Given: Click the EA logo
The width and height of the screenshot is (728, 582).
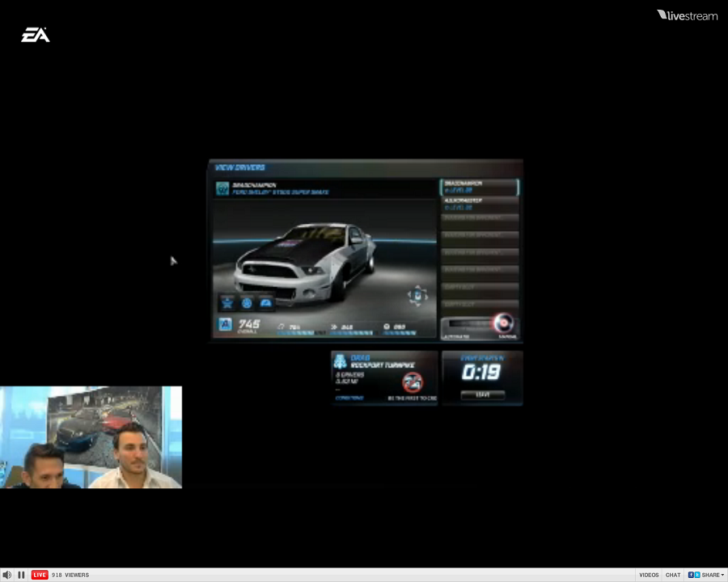Looking at the screenshot, I should (36, 35).
